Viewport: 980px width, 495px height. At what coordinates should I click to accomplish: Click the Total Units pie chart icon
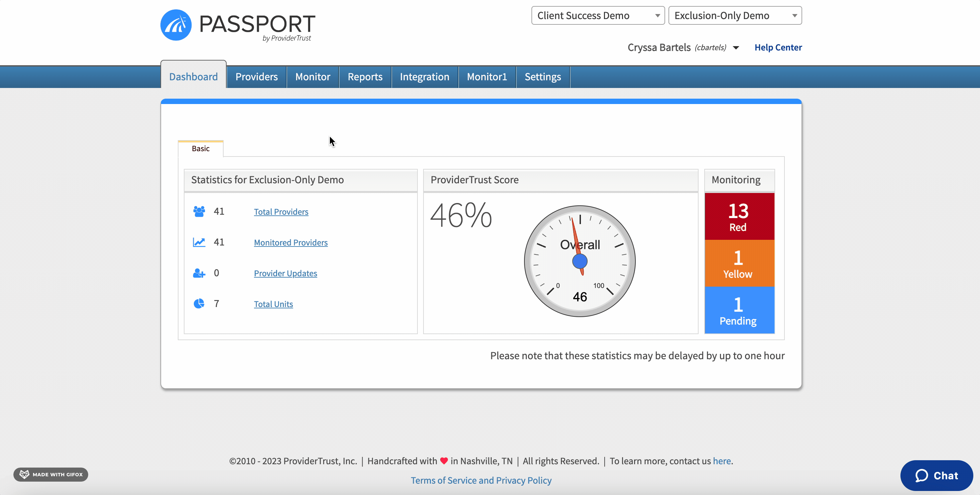[199, 303]
